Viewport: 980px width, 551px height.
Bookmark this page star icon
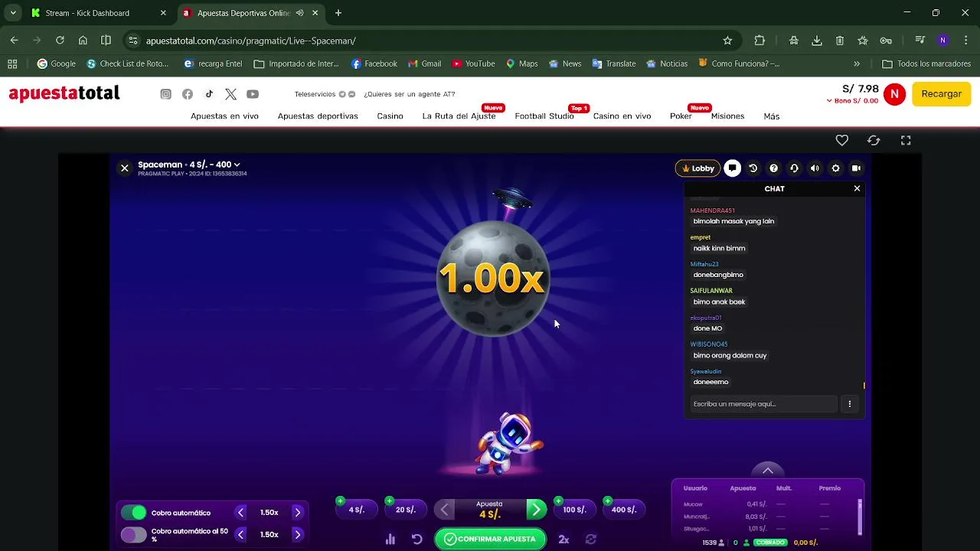pyautogui.click(x=727, y=41)
